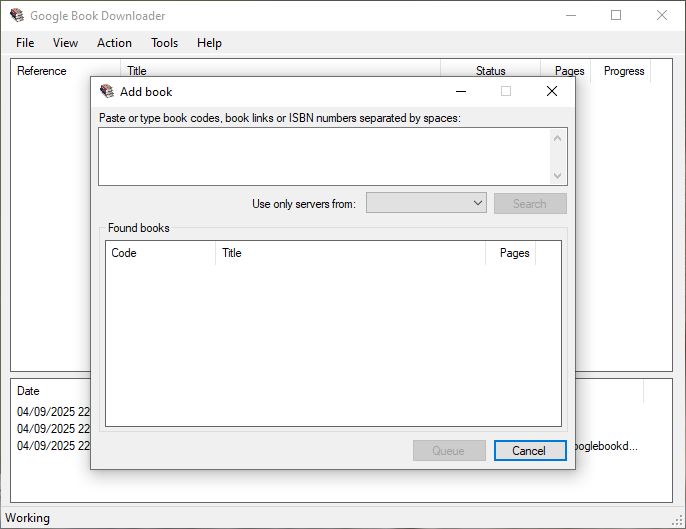Click the Date column header in log panel
This screenshot has width=686, height=529.
click(x=28, y=391)
